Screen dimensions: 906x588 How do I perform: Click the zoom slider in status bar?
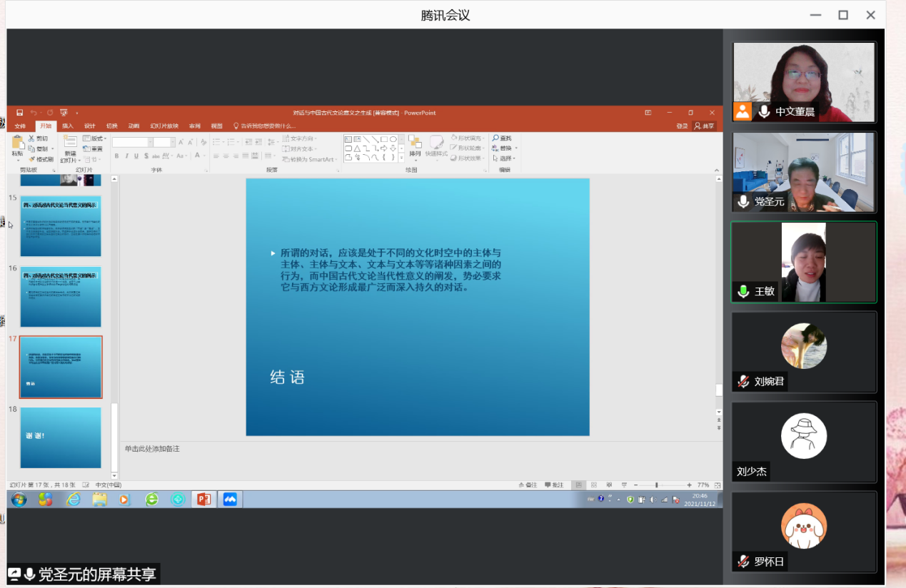tap(656, 485)
